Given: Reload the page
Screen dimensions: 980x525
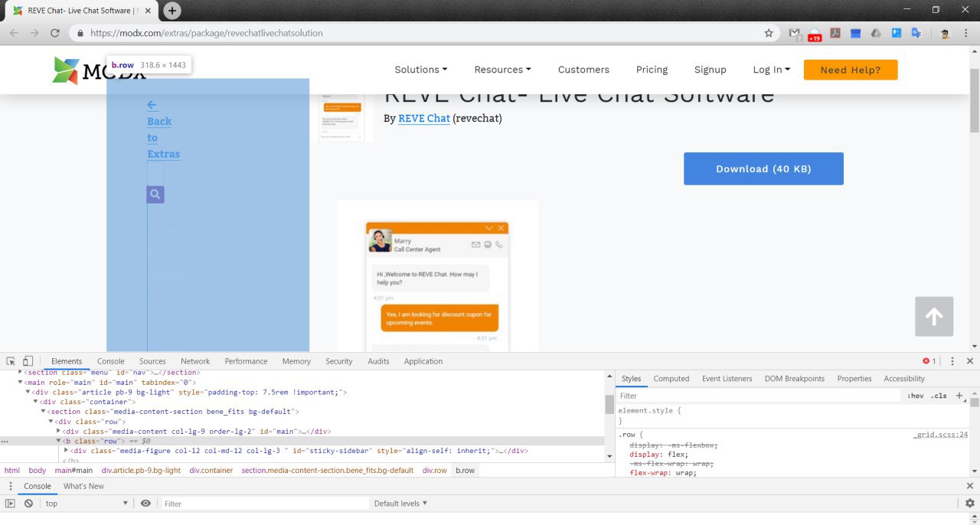Looking at the screenshot, I should tap(55, 33).
